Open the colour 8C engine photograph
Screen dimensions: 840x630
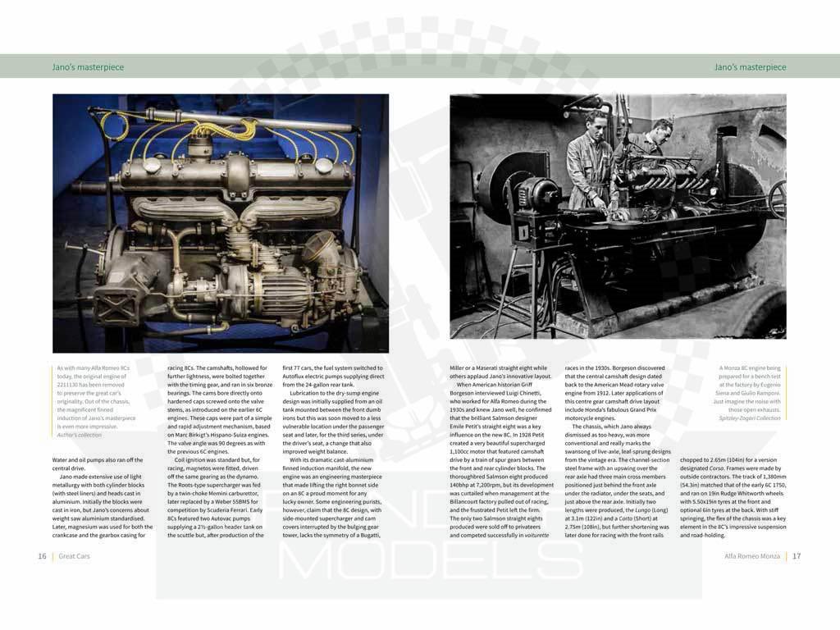pyautogui.click(x=221, y=222)
